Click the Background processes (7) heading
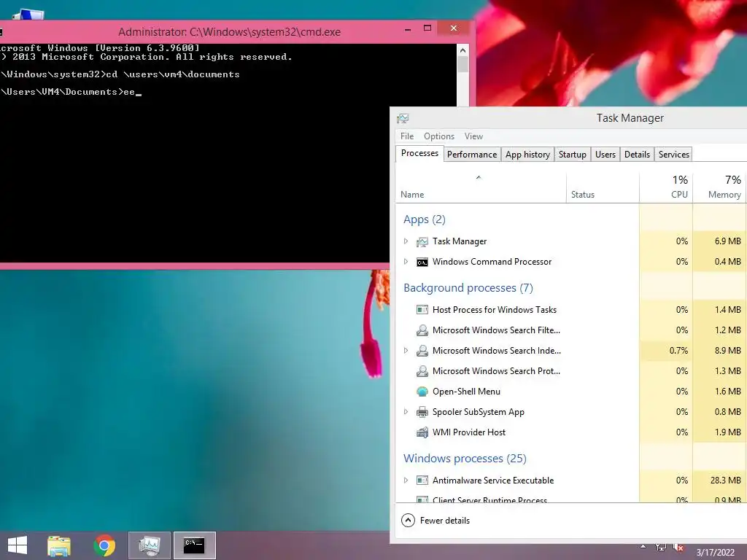Image resolution: width=747 pixels, height=560 pixels. click(x=468, y=288)
